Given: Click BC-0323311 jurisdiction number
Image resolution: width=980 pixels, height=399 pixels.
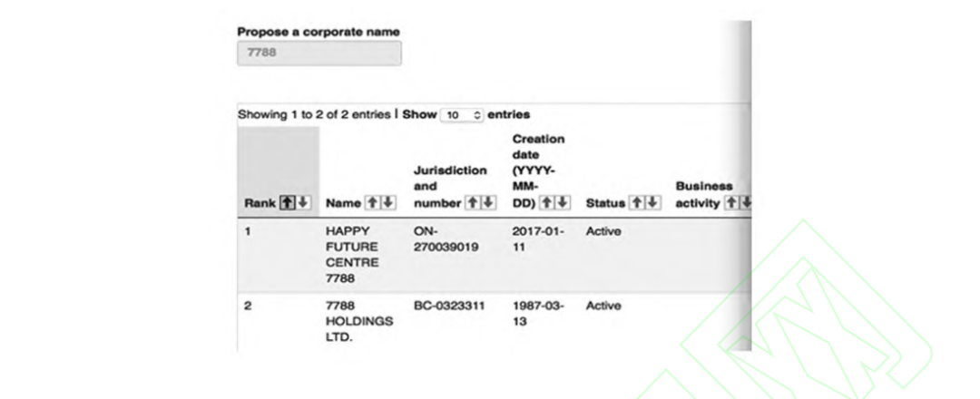Looking at the screenshot, I should click(449, 306).
